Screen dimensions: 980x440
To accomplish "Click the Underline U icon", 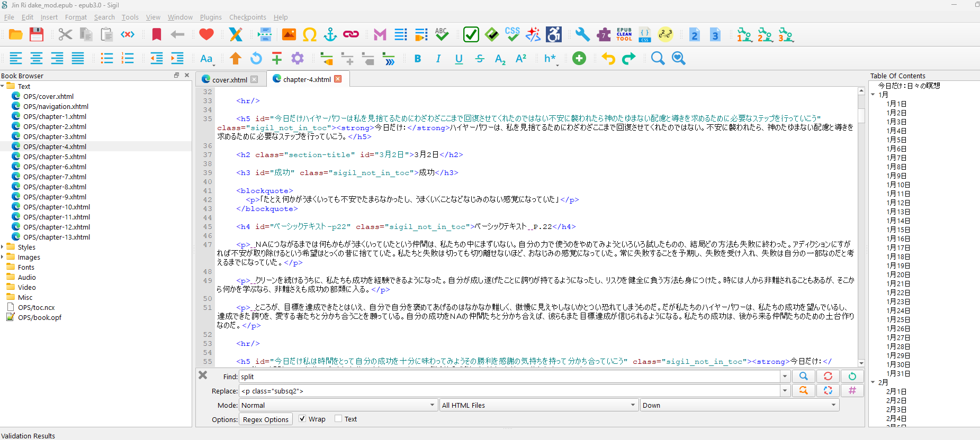I will (x=459, y=59).
